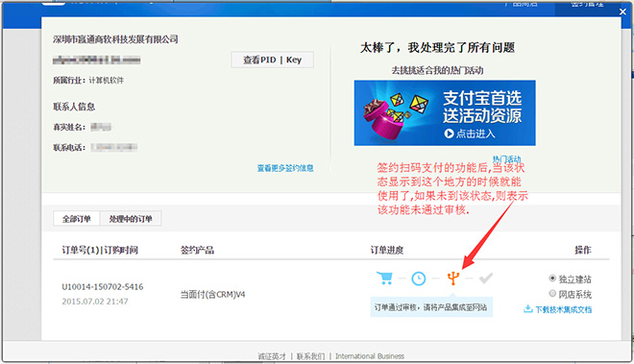Switch to the 全部订单 tab
This screenshot has width=634, height=364.
pyautogui.click(x=77, y=219)
